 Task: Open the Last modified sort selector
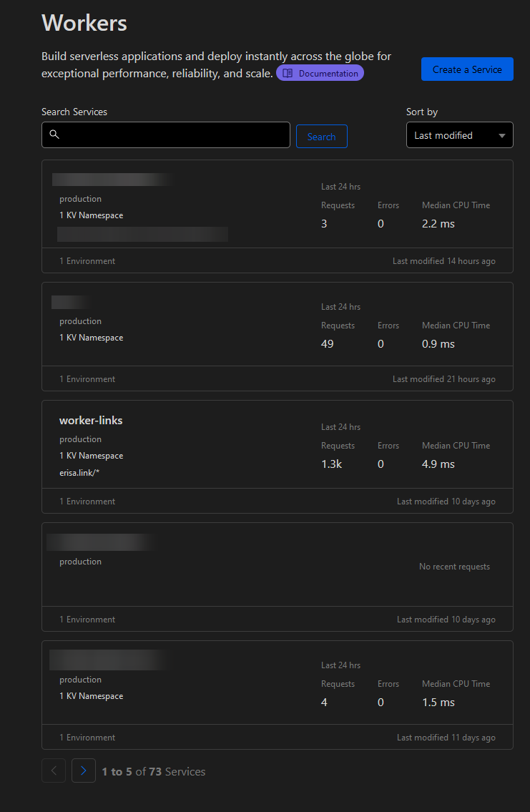[x=451, y=135]
